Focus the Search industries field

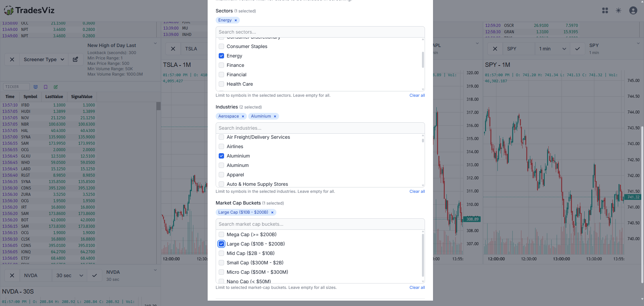pyautogui.click(x=320, y=128)
